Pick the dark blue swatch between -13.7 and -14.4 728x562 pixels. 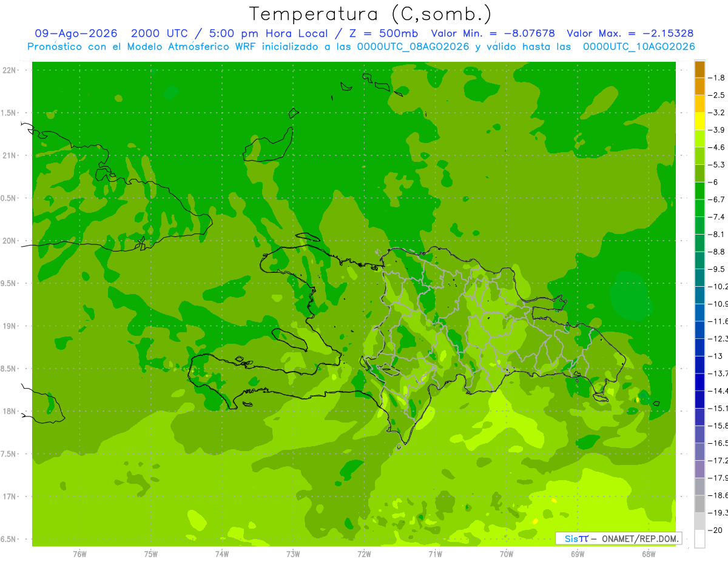[699, 382]
